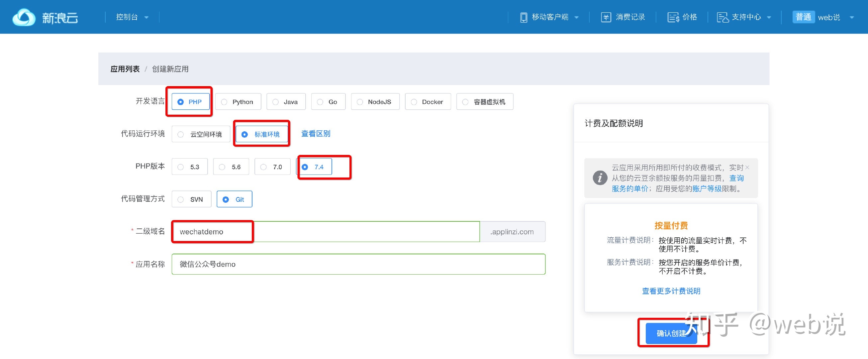This screenshot has width=868, height=359.
Task: Click 查看更多计费说明 link
Action: [671, 291]
